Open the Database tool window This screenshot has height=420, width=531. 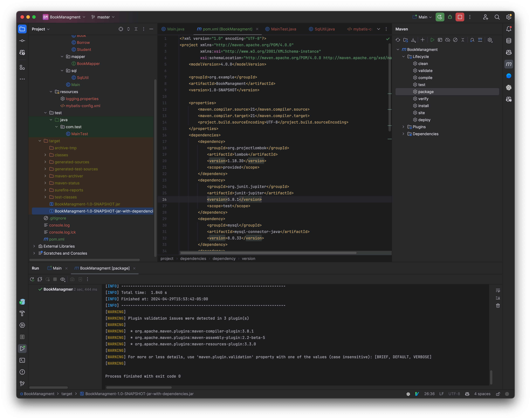point(509,41)
